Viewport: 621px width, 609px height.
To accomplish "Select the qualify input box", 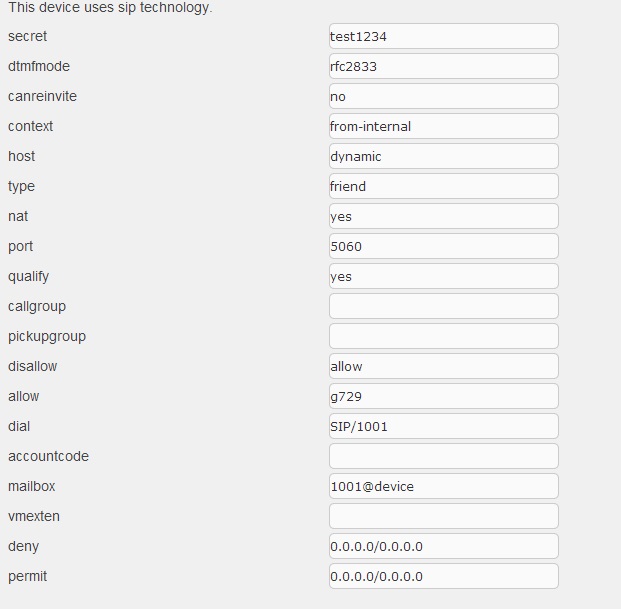I will click(x=443, y=277).
